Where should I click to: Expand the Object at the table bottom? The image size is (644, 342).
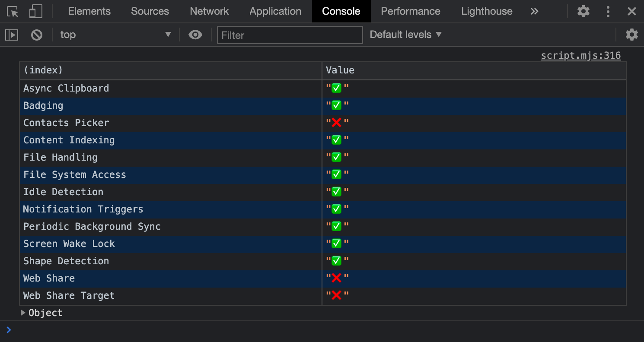(22, 313)
